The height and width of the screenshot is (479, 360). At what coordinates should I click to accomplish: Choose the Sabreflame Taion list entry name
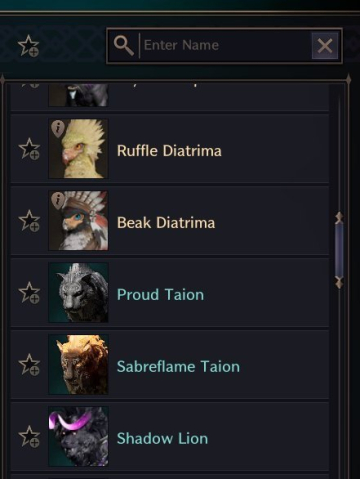178,367
